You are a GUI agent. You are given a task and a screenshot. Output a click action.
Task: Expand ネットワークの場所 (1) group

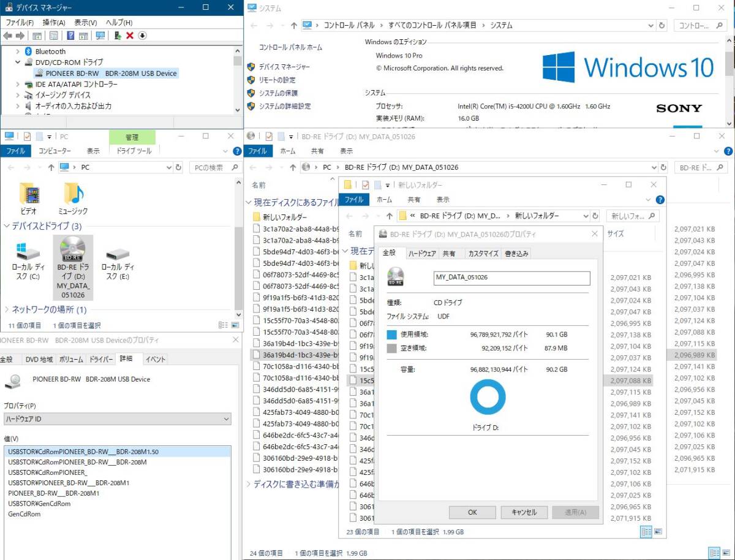click(7, 309)
